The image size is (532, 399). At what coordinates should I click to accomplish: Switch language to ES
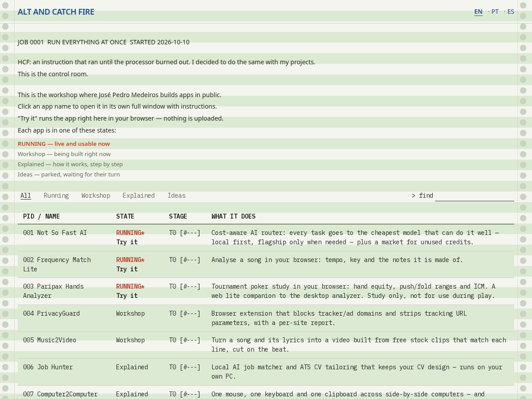[x=511, y=12]
